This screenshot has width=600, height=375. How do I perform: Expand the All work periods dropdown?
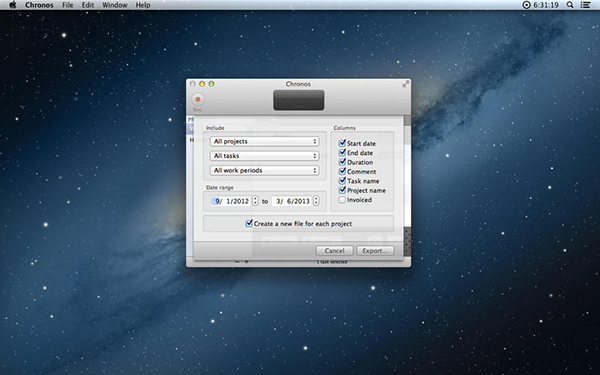click(264, 170)
